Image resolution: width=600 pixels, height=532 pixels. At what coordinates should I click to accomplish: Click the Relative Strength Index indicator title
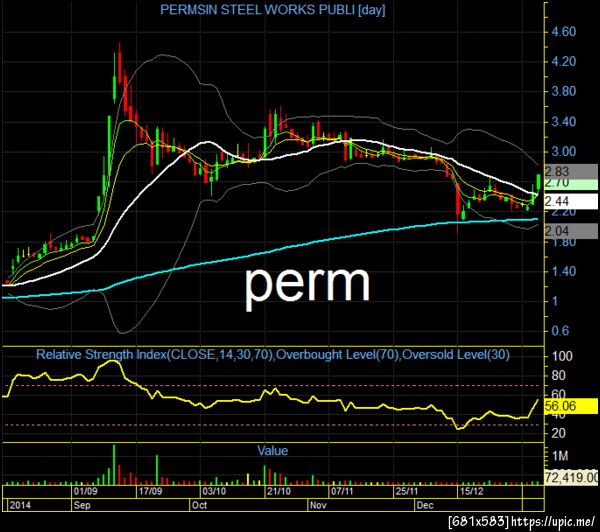point(273,355)
